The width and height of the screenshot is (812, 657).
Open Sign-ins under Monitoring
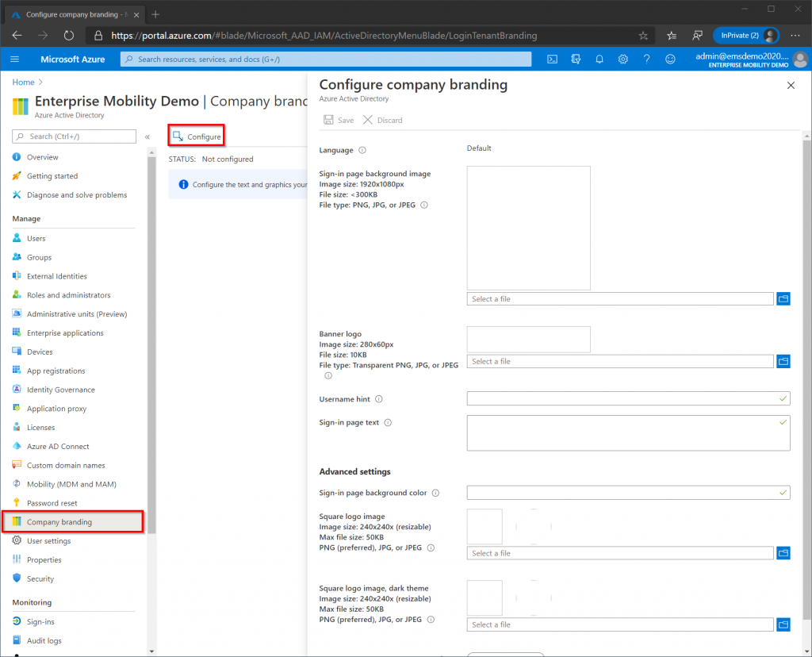point(40,622)
